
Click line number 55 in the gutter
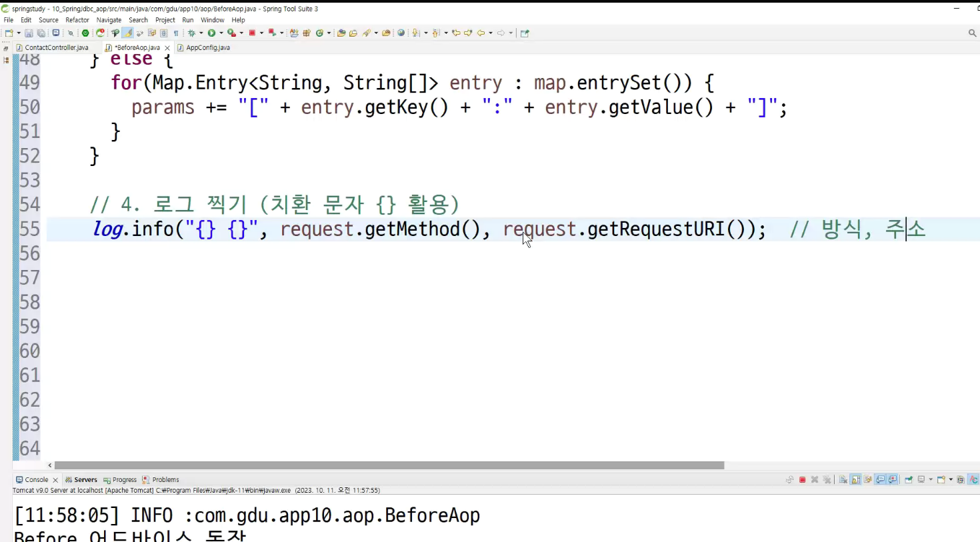point(29,229)
